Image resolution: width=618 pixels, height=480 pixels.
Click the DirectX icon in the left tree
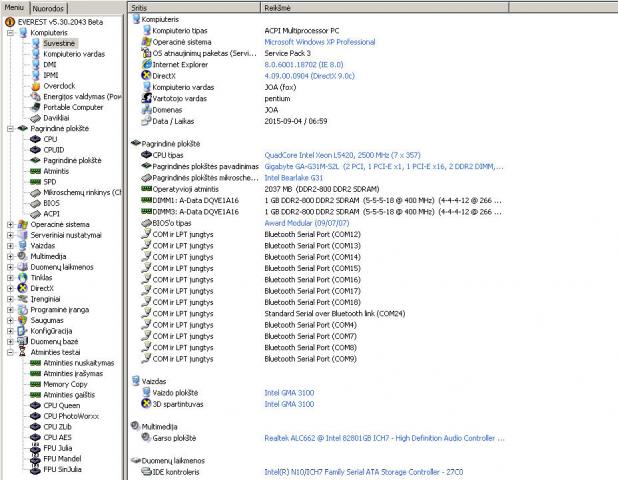click(22, 287)
